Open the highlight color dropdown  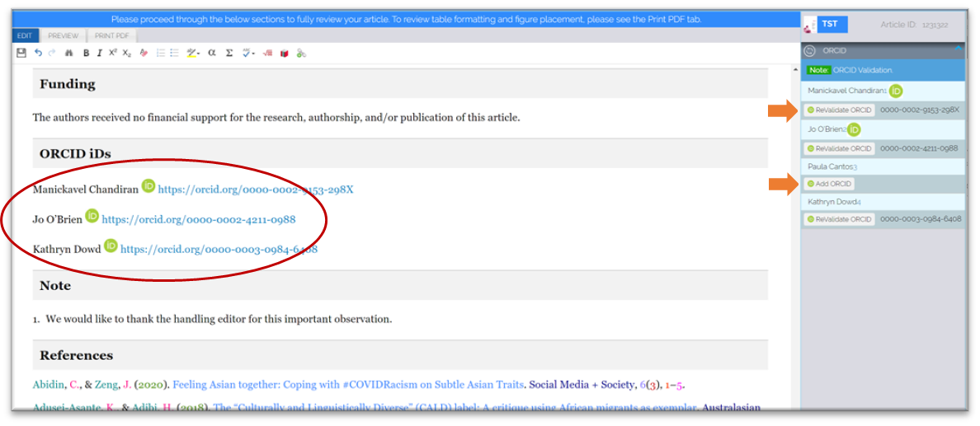coord(193,53)
